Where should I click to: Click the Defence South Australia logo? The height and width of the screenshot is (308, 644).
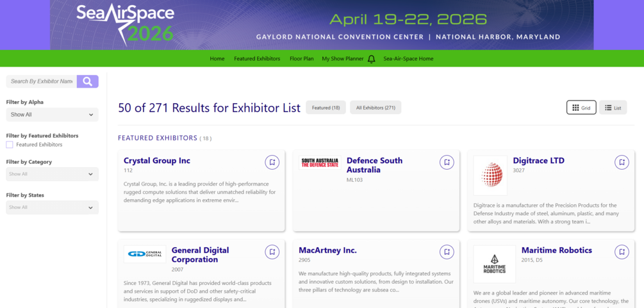pyautogui.click(x=320, y=163)
